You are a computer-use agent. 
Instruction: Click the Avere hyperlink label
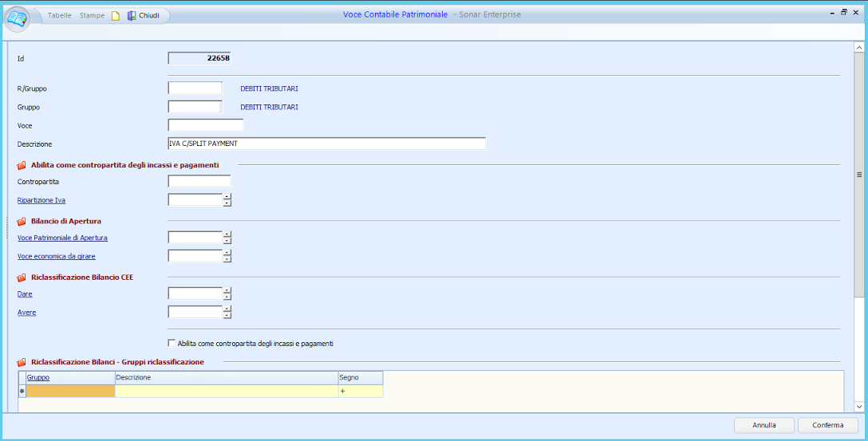pos(26,313)
